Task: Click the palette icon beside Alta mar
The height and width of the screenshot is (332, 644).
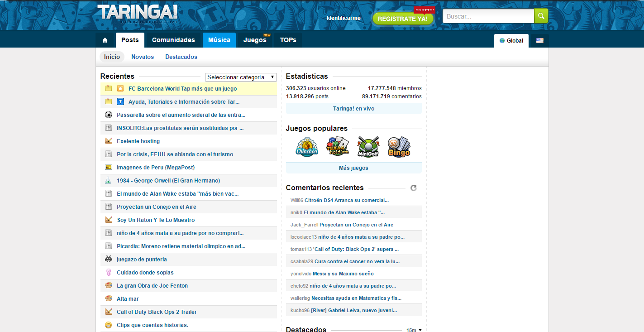Action: [x=109, y=298]
